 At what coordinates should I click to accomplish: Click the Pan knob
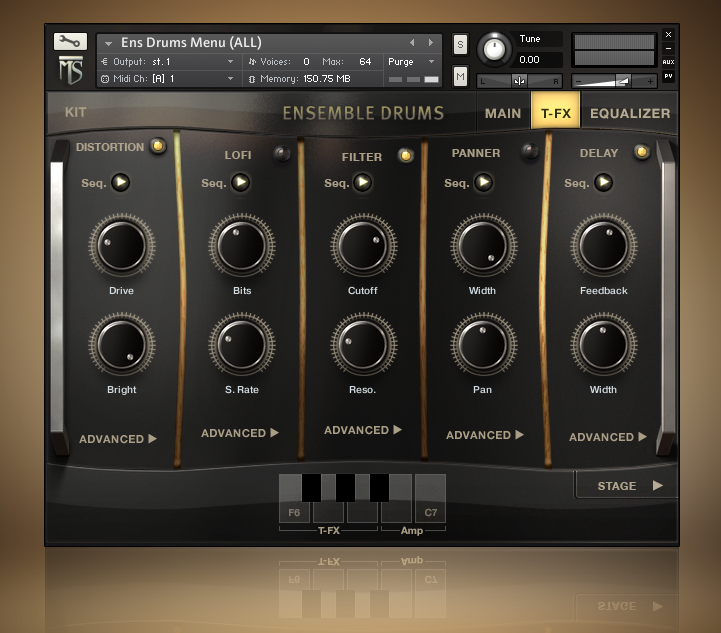point(483,345)
